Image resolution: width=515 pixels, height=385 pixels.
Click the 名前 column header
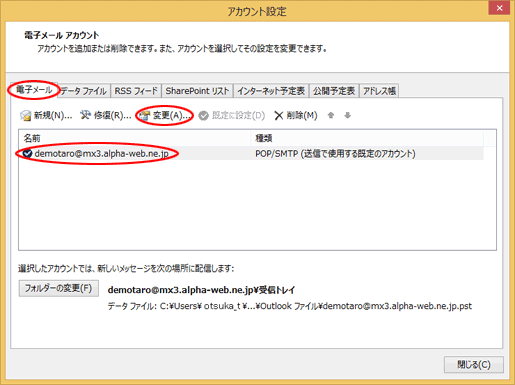134,138
